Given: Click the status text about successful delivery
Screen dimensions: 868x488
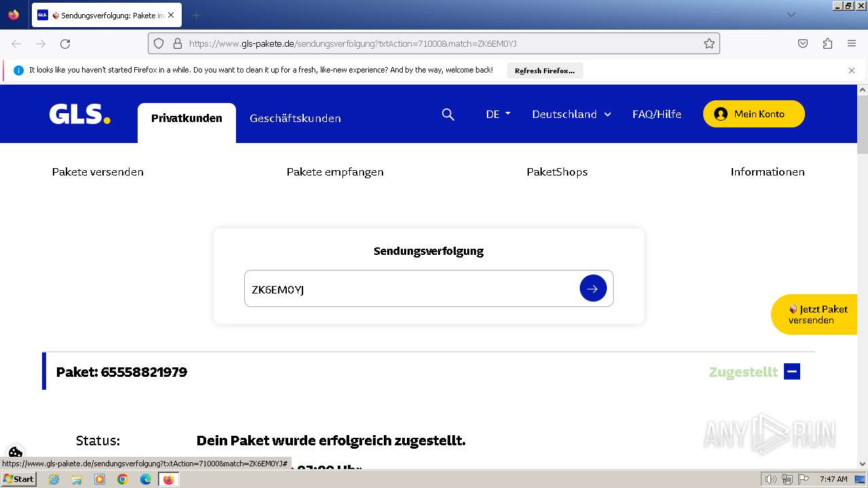Looking at the screenshot, I should (x=331, y=441).
